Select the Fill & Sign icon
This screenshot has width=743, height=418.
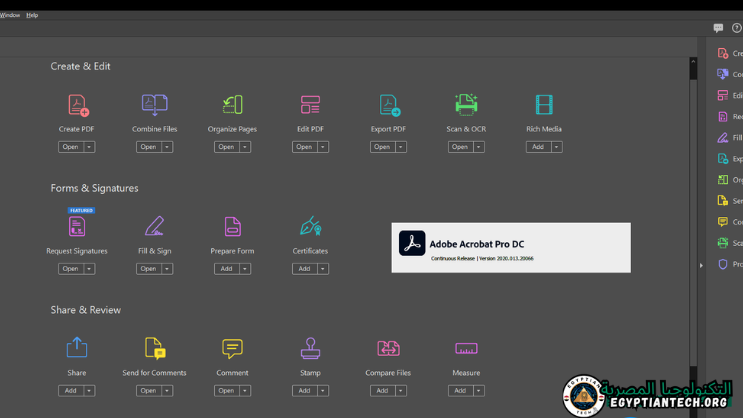pyautogui.click(x=154, y=226)
